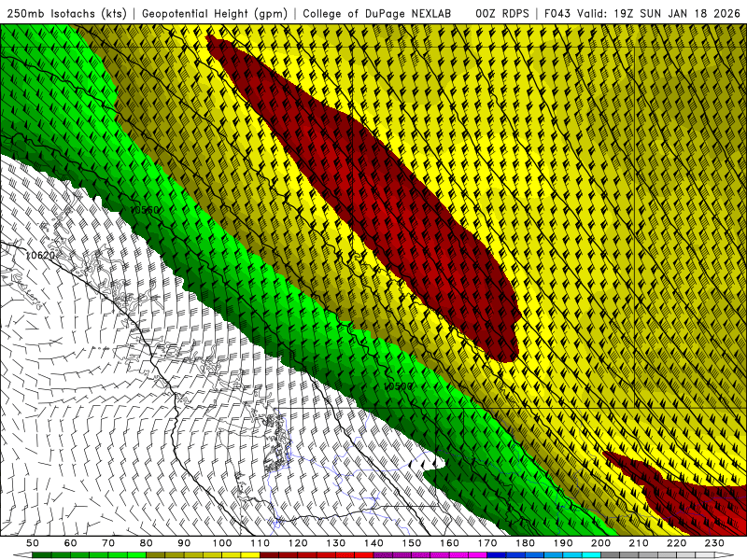The image size is (747, 560).
Task: Click the 80 value on the color scale
Action: tap(147, 543)
